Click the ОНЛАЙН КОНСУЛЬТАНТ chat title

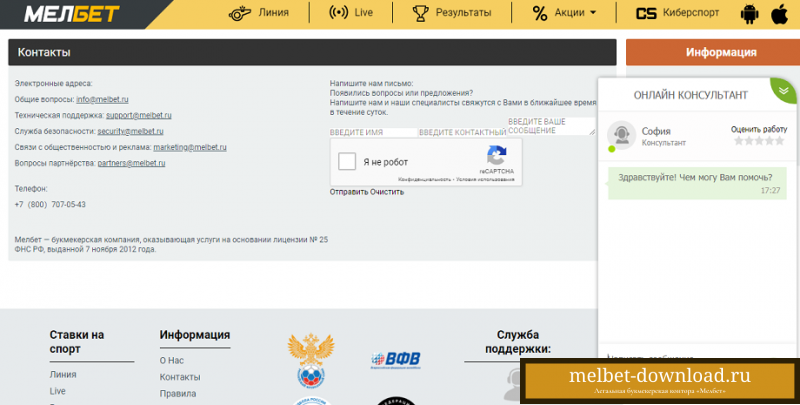tap(691, 95)
